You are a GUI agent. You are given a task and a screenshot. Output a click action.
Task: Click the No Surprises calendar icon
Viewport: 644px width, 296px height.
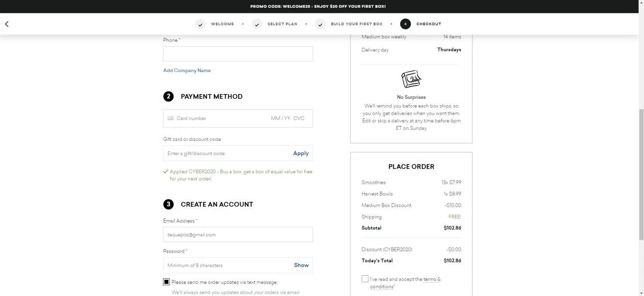(411, 79)
